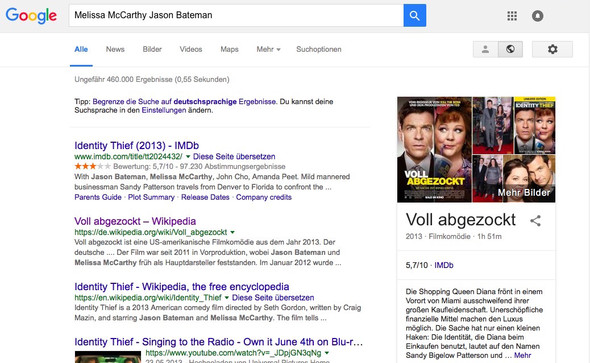Open the Suchoptionen menu
The height and width of the screenshot is (363, 590).
click(319, 49)
